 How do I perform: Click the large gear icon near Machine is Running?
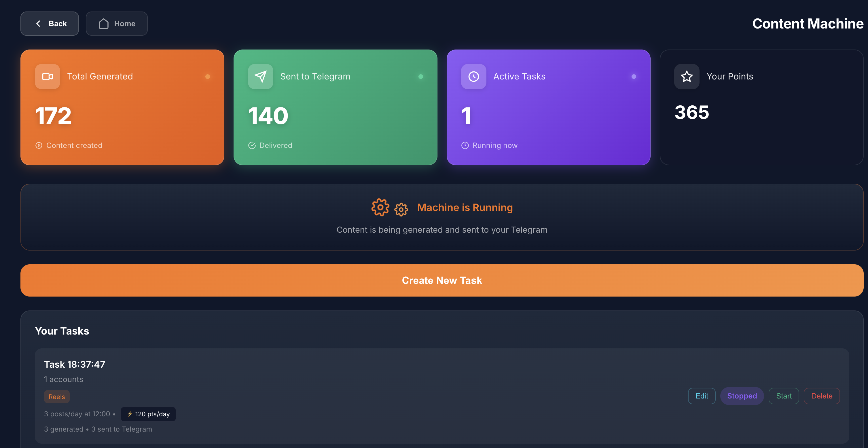pyautogui.click(x=380, y=207)
